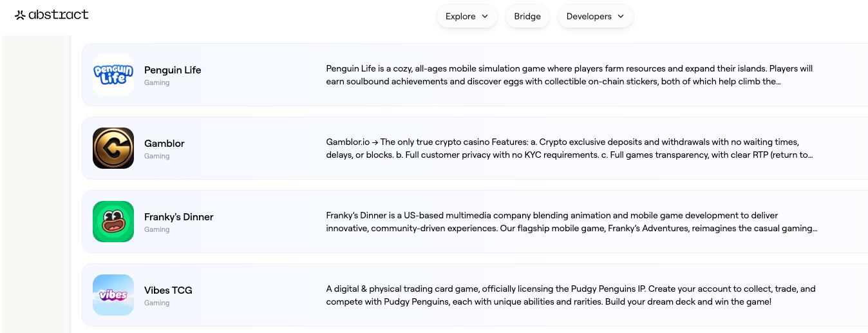Click the chevron beside Developers
Image resolution: width=868 pixels, height=333 pixels.
coord(621,17)
